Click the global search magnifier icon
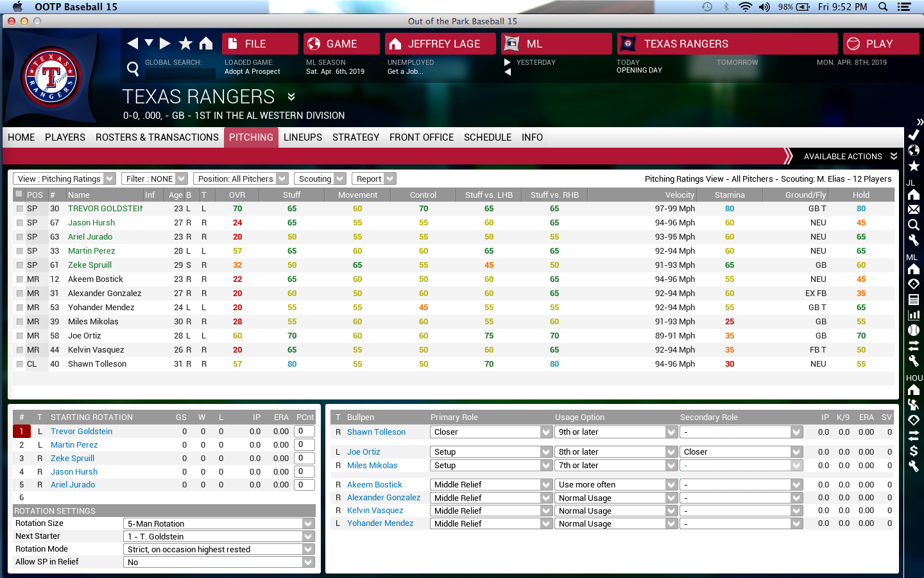 point(133,68)
